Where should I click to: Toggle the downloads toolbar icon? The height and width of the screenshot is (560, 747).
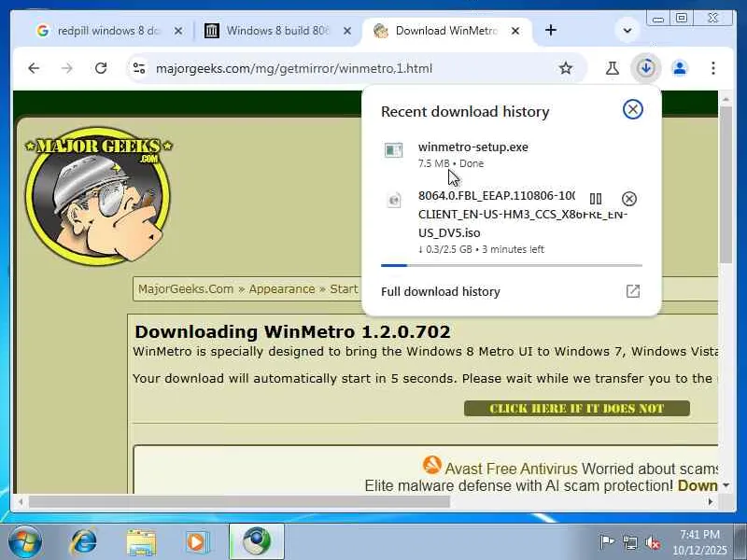[x=646, y=68]
